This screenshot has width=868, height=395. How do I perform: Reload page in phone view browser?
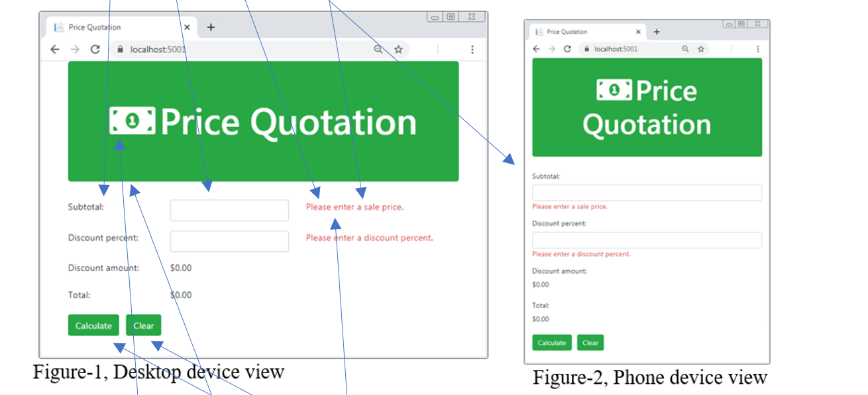(567, 49)
